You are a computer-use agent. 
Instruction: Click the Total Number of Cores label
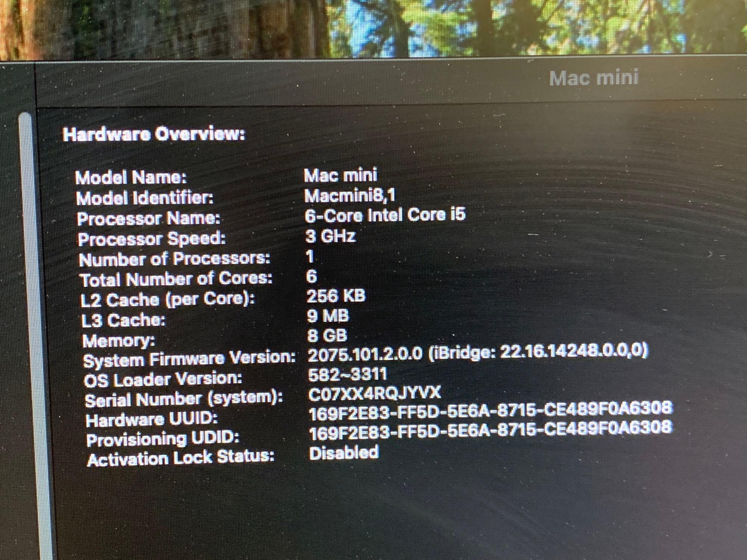click(x=176, y=279)
